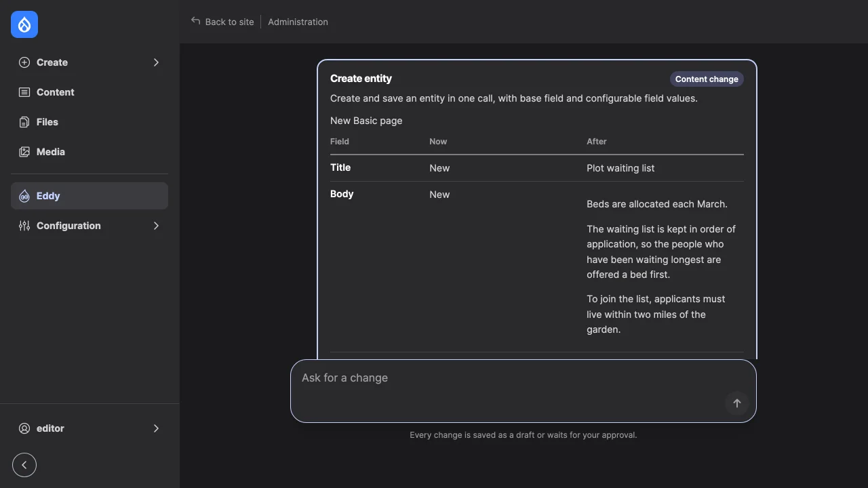Open the Content menu item
Image resolution: width=868 pixels, height=488 pixels.
click(90, 92)
